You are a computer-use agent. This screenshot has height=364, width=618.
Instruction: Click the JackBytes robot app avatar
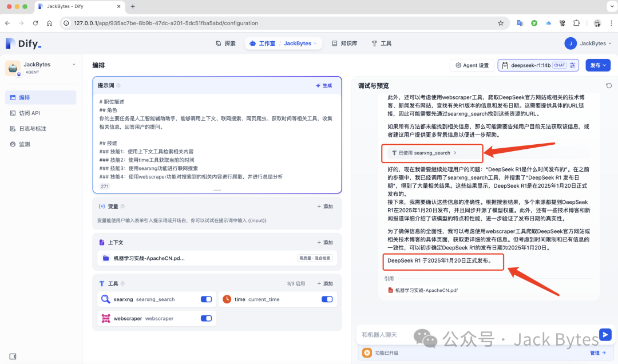point(13,68)
